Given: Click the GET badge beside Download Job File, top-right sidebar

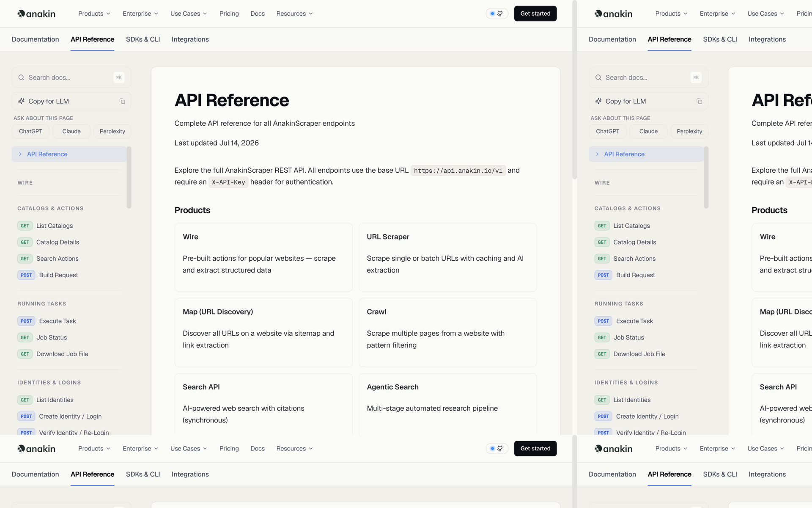Looking at the screenshot, I should (x=602, y=354).
